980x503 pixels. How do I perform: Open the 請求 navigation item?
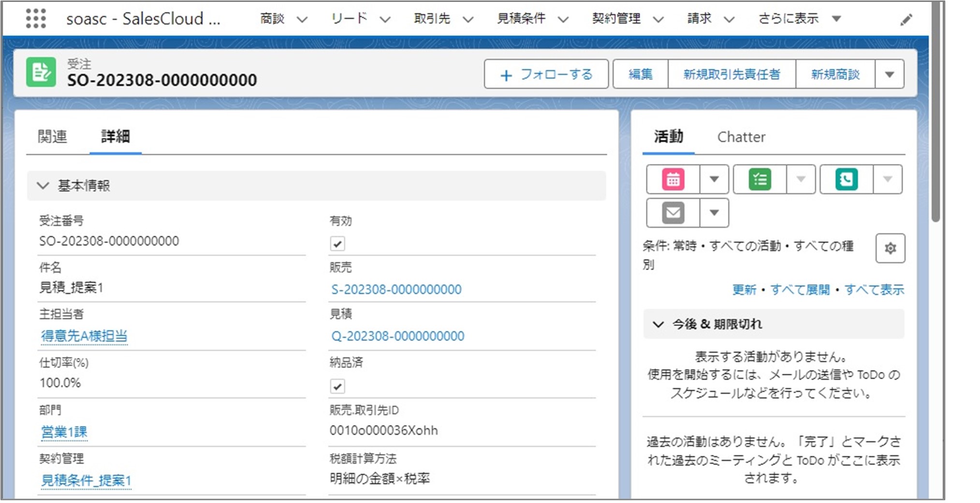(699, 18)
